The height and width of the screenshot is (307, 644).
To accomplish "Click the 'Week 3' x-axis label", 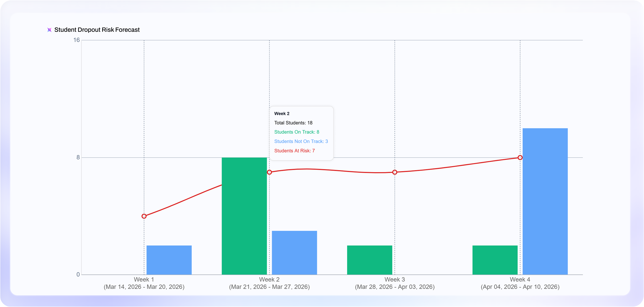I will (395, 280).
